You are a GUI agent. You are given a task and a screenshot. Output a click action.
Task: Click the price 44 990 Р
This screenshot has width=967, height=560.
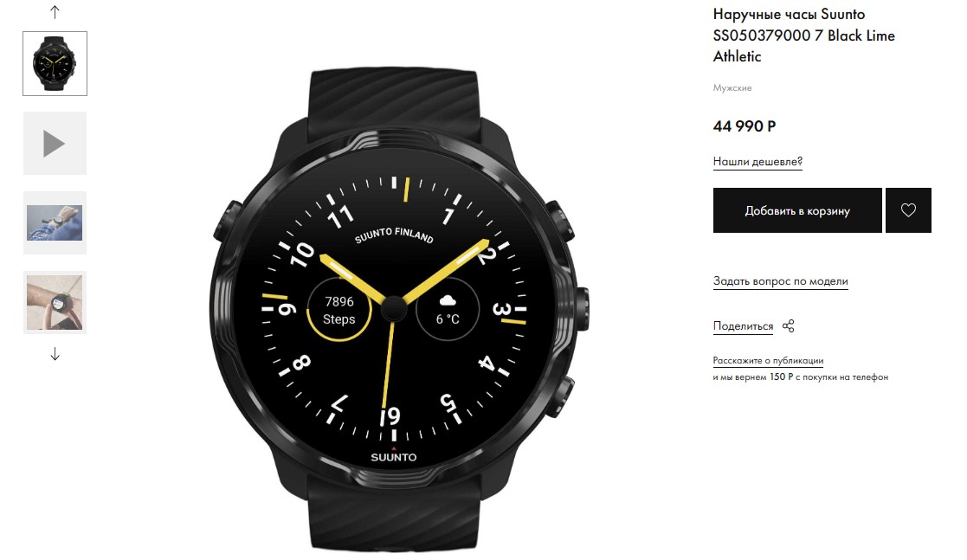[x=745, y=126]
